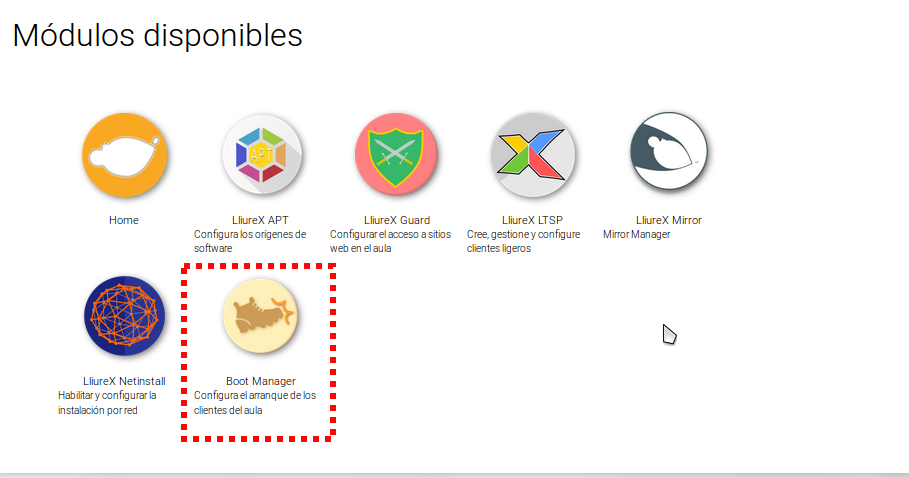The width and height of the screenshot is (909, 478).
Task: Click the "LliureX LTSP" module name
Action: point(532,220)
